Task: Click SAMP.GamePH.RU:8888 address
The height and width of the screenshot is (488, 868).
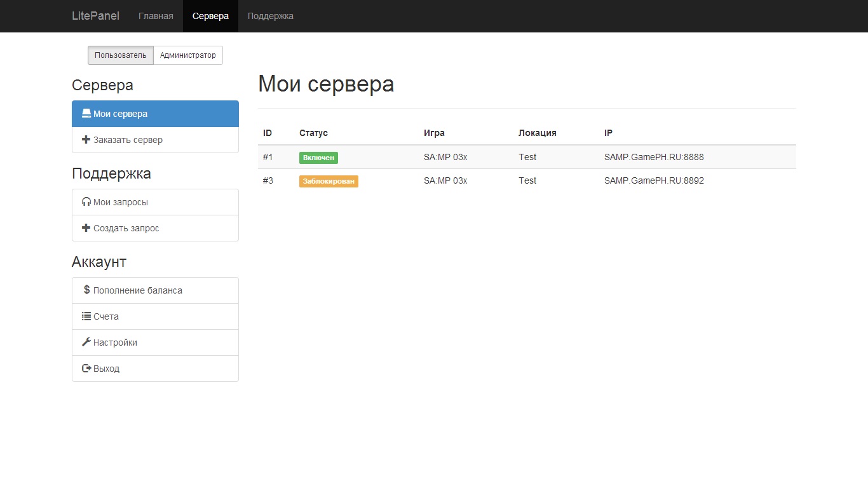Action: pos(654,157)
